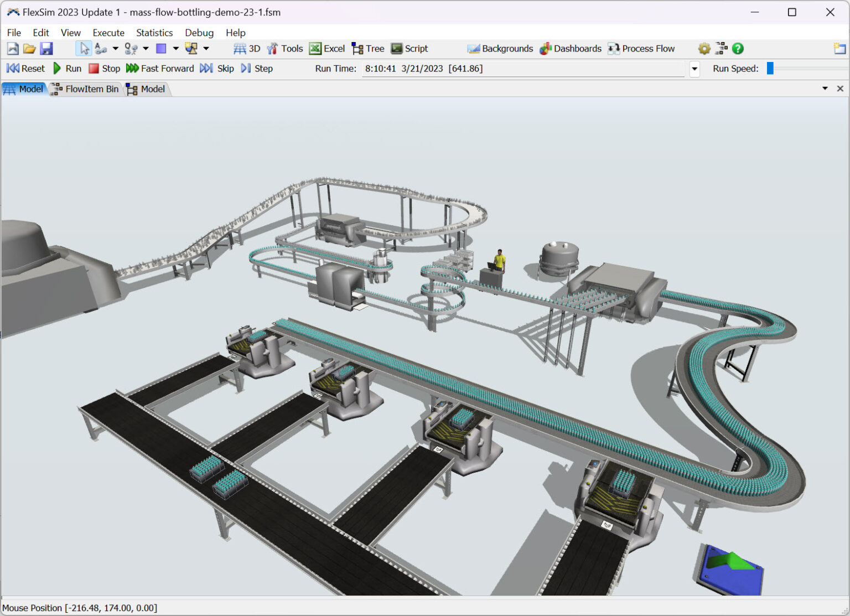Toggle the S-connections tool

click(131, 48)
